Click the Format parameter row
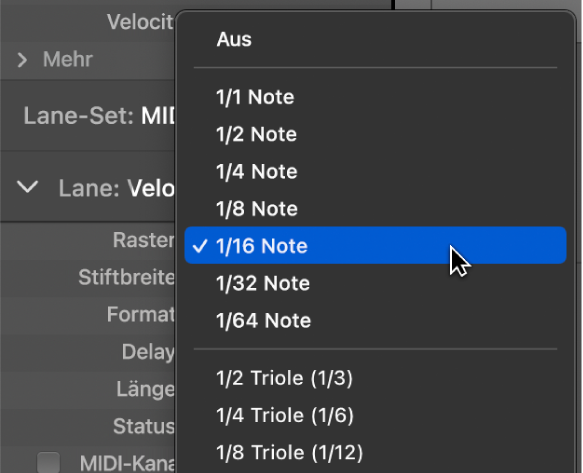 [87, 315]
